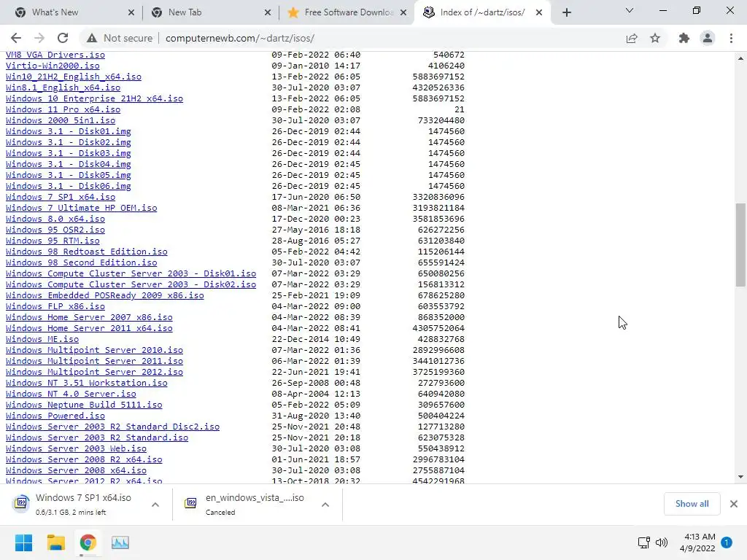Screen dimensions: 747x560
Task: Open Chrome's three-dot menu
Action: pos(731,38)
